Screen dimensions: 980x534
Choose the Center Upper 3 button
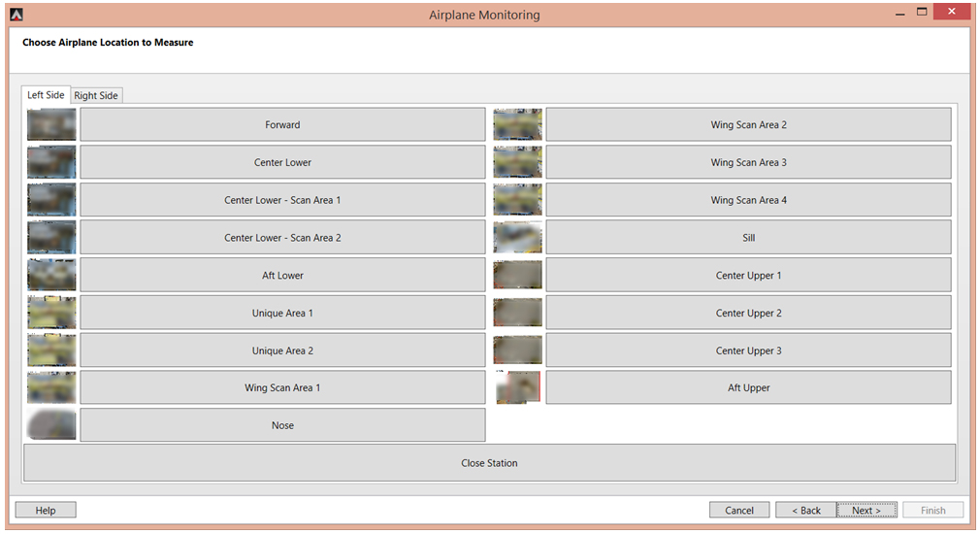pos(749,350)
